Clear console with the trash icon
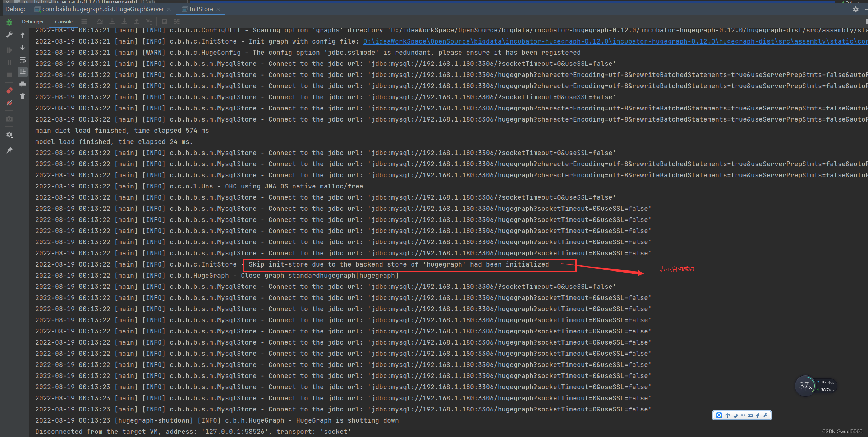The height and width of the screenshot is (437, 868). [x=23, y=96]
